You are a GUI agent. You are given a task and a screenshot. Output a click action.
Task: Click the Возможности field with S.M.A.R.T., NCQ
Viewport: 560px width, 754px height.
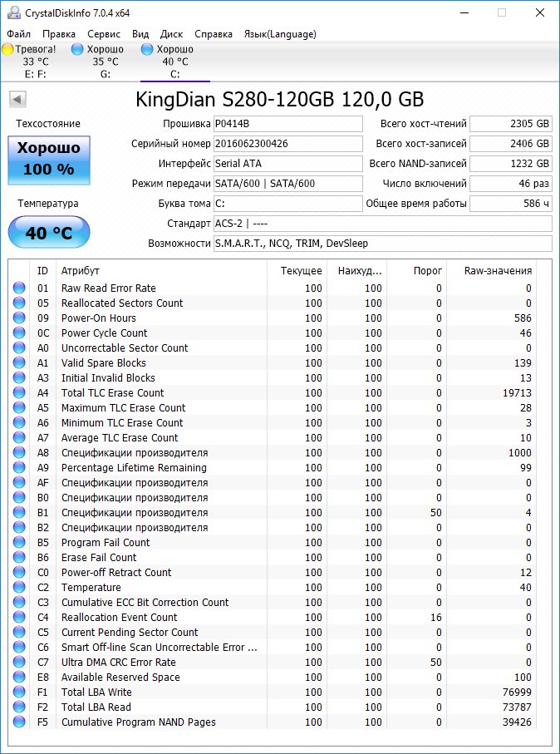click(383, 244)
